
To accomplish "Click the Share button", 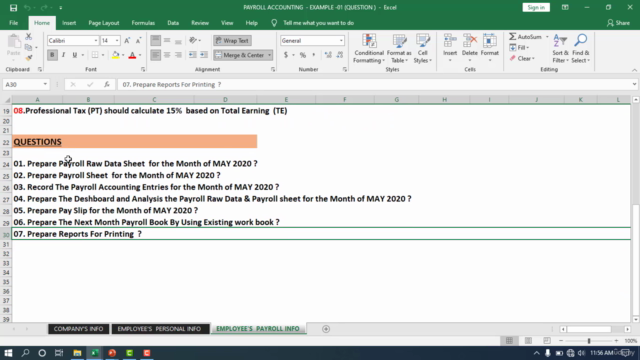I will coord(618,23).
